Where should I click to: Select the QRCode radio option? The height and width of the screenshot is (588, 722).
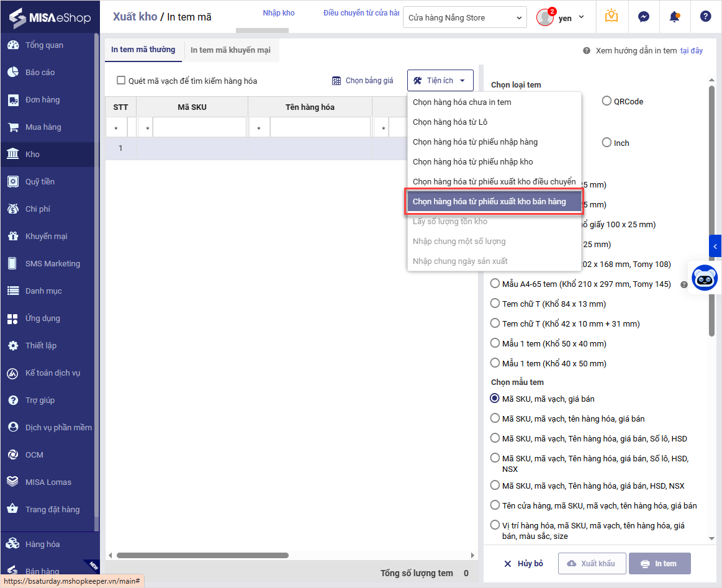coord(607,101)
